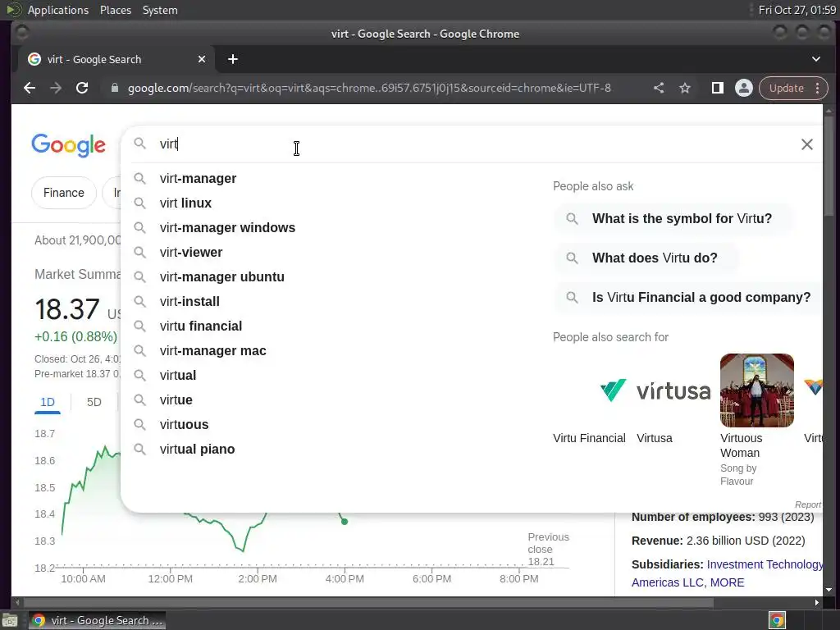Click the taskbar virt - Google Search window button
The width and height of the screenshot is (840, 630).
pos(97,620)
